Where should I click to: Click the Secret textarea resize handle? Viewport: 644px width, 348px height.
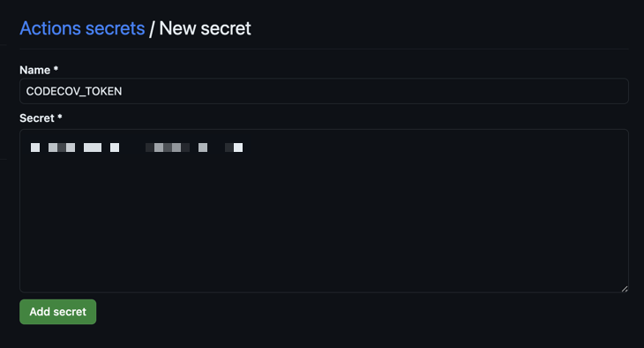coord(625,289)
